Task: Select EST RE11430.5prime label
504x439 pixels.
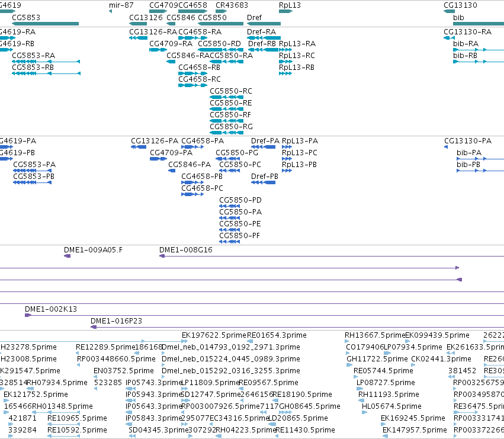Action: pyautogui.click(x=306, y=430)
